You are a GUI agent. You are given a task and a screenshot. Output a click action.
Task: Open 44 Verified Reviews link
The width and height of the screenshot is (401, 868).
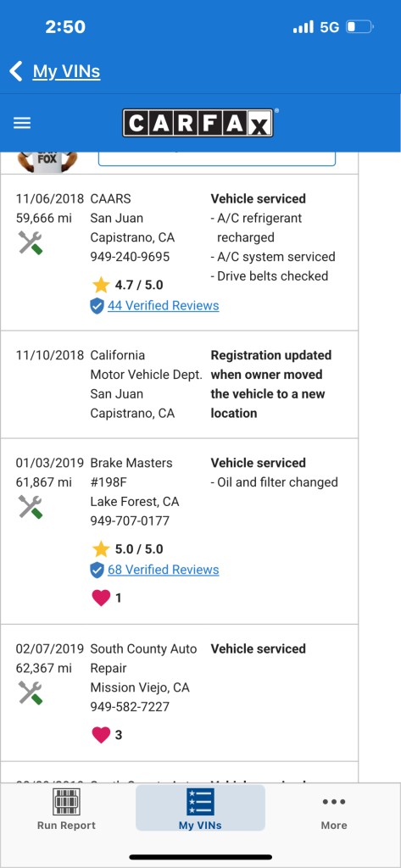[x=164, y=305]
